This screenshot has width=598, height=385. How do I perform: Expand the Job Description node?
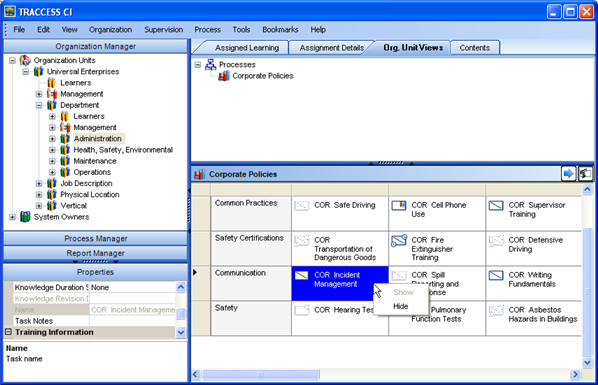(x=39, y=183)
